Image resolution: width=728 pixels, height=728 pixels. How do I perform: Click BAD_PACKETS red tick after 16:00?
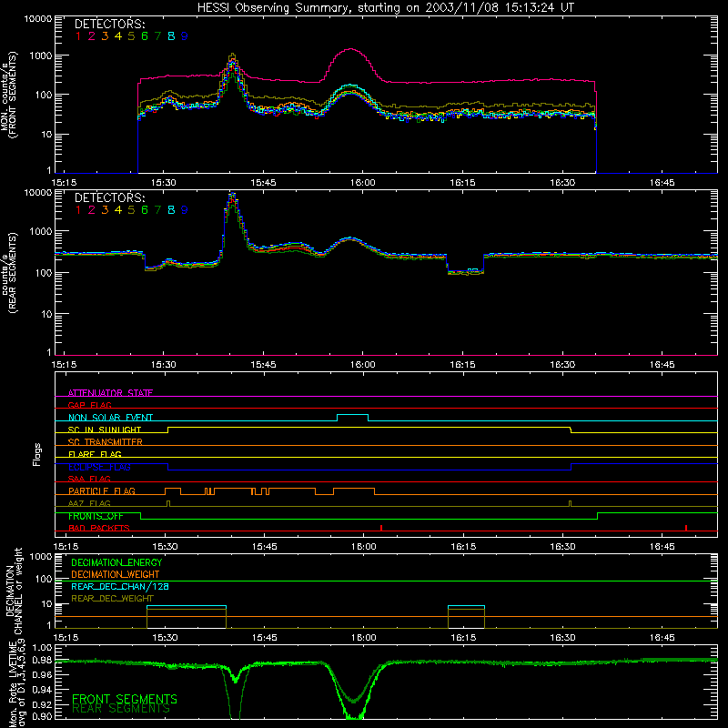point(381,528)
